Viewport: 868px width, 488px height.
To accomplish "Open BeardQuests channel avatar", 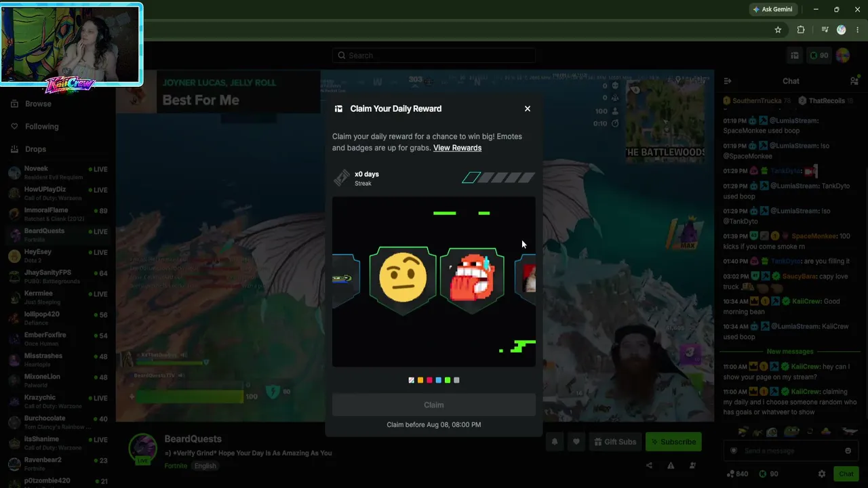I will point(143,449).
